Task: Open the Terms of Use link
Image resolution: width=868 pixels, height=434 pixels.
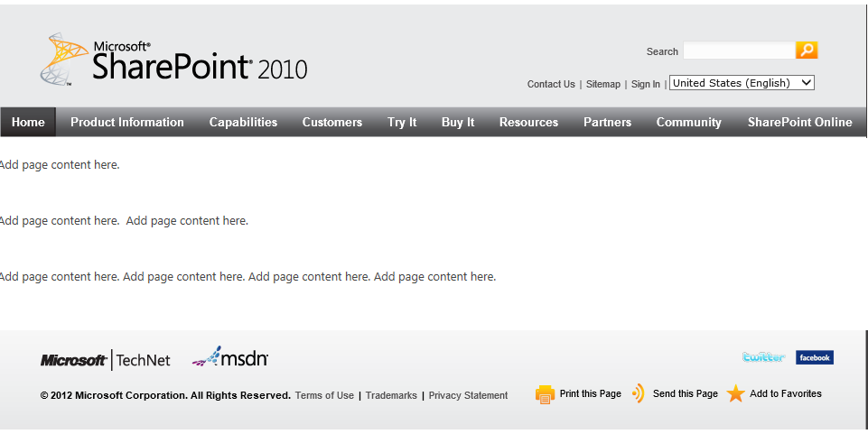Action: click(324, 395)
